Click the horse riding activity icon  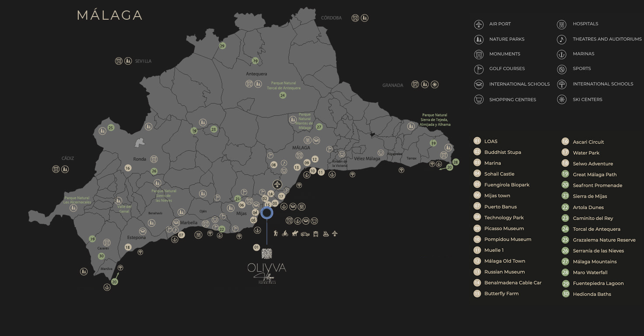[x=295, y=233]
